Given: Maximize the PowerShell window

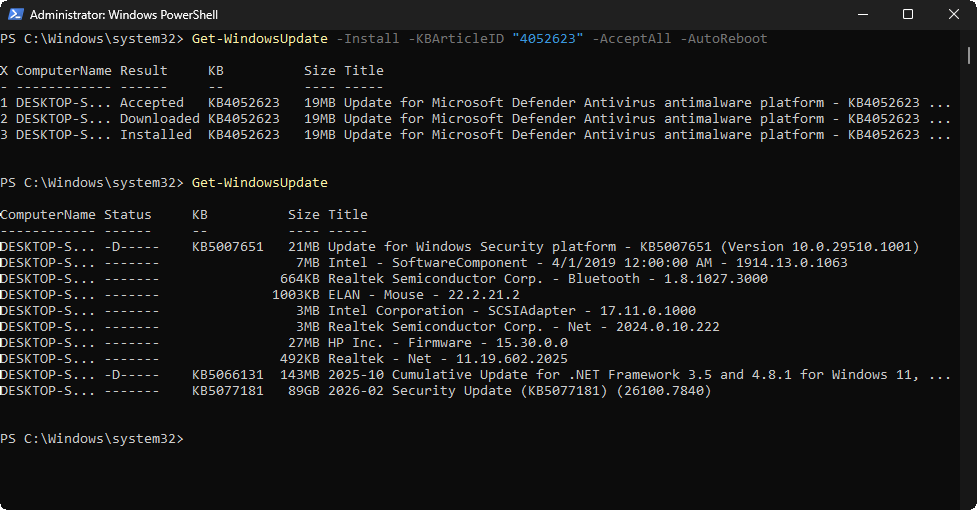Looking at the screenshot, I should [x=907, y=14].
